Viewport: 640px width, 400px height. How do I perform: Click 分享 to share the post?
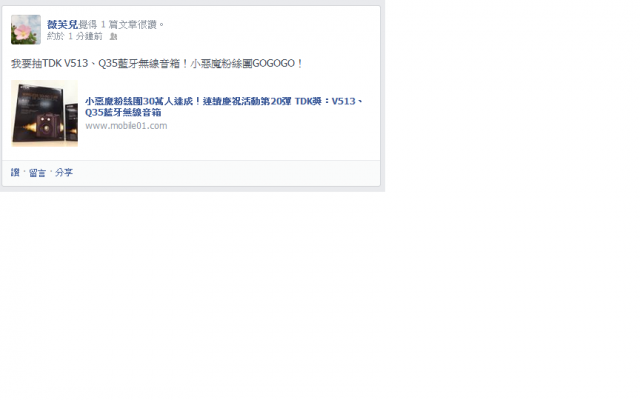tap(64, 173)
